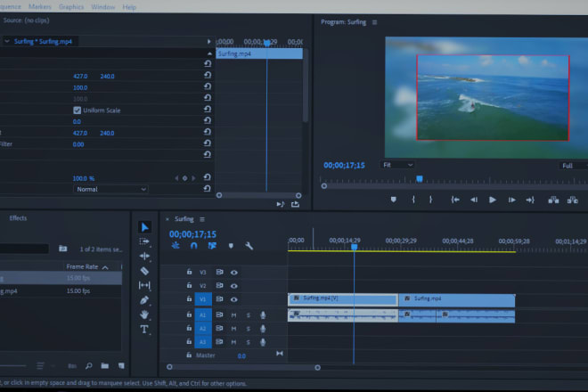The image size is (588, 392).
Task: Select the Ripple Edit tool
Action: (144, 257)
